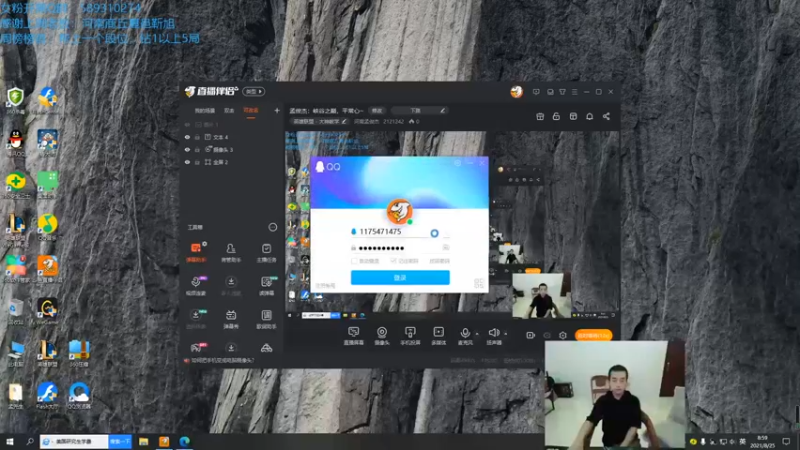This screenshot has height=450, width=800.
Task: Toggle the lock on 摄像头 3 layer
Action: coord(197,149)
